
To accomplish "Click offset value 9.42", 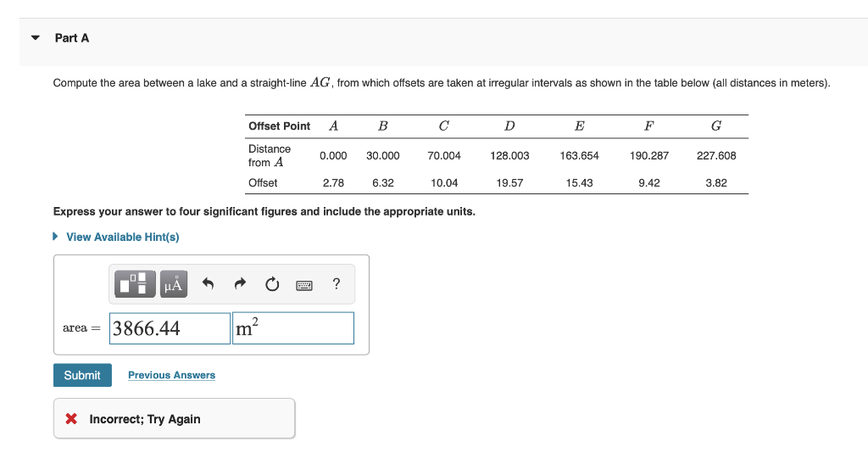I will 648,182.
